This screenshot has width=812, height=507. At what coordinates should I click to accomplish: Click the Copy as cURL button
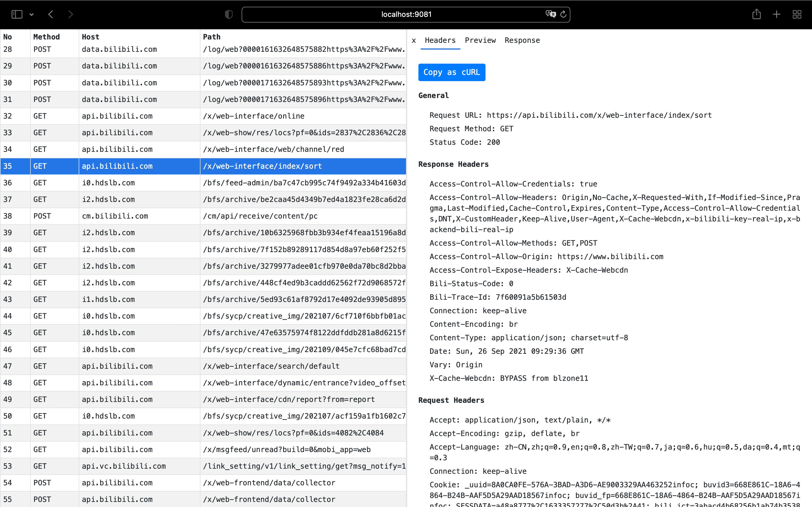(452, 72)
